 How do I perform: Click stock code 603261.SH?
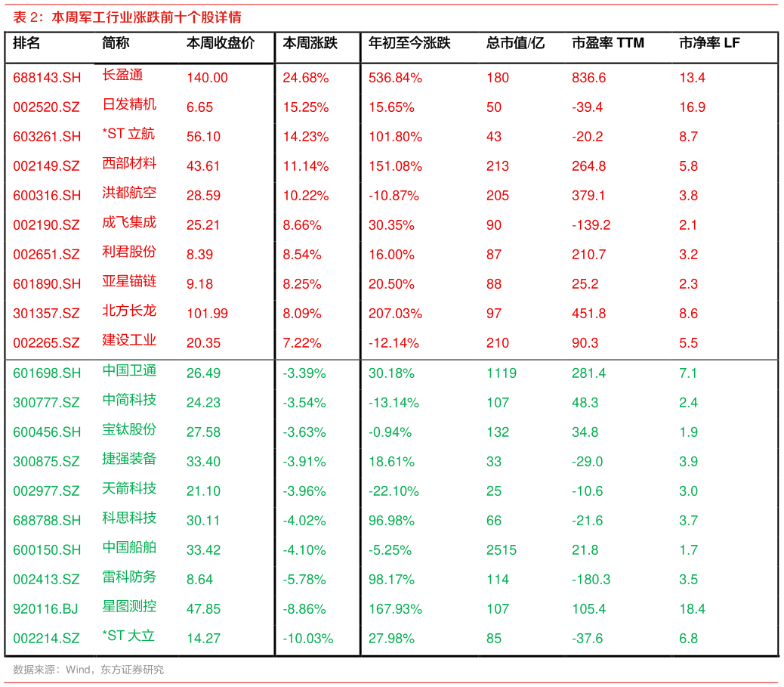pyautogui.click(x=47, y=137)
